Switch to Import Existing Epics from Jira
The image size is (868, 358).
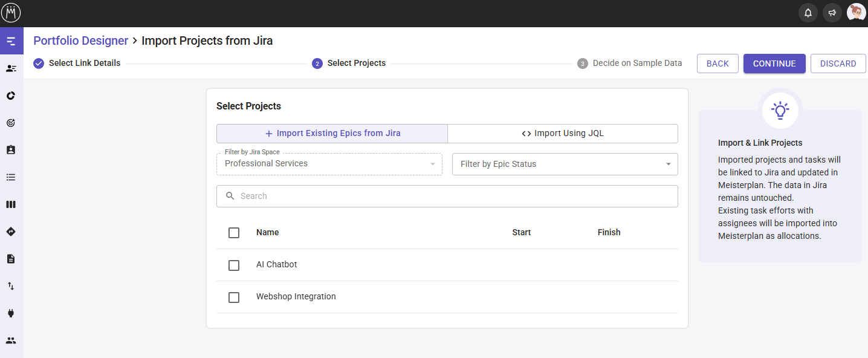332,134
